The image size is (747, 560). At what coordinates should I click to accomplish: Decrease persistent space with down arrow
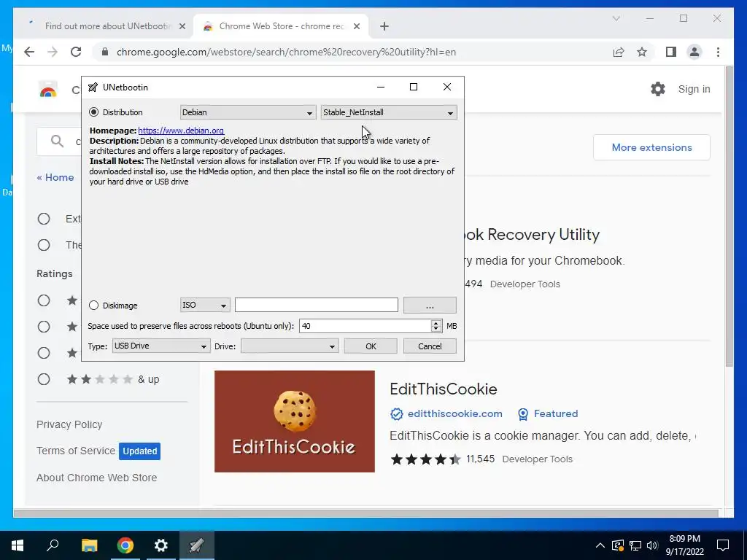436,330
